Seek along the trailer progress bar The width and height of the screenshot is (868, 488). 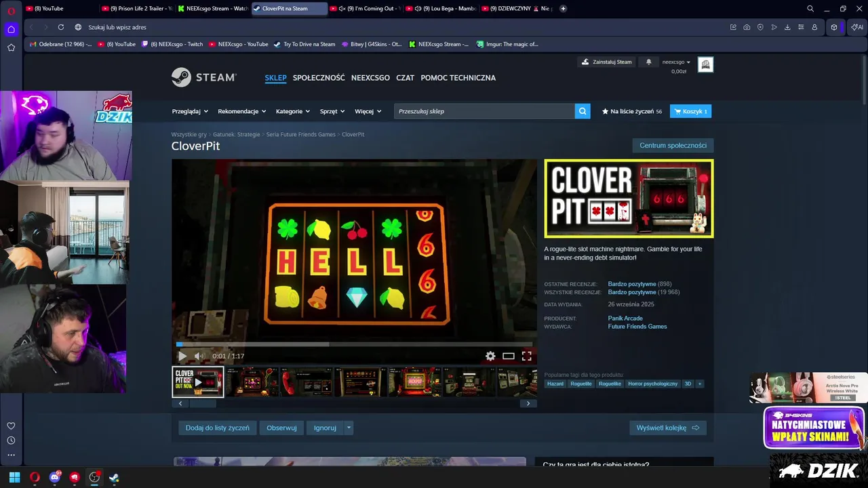[354, 344]
